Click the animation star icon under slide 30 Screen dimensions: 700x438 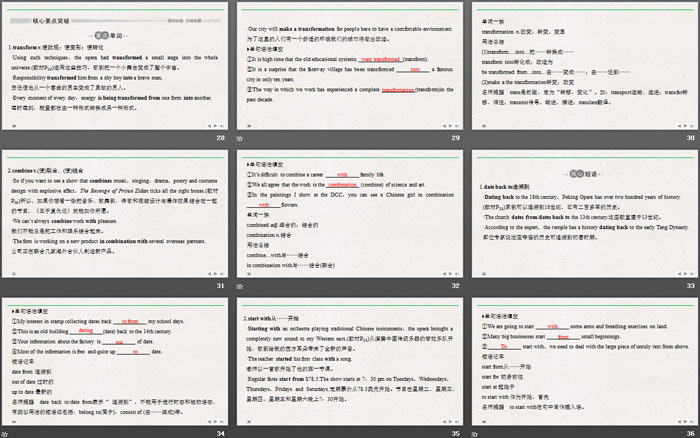pos(475,137)
